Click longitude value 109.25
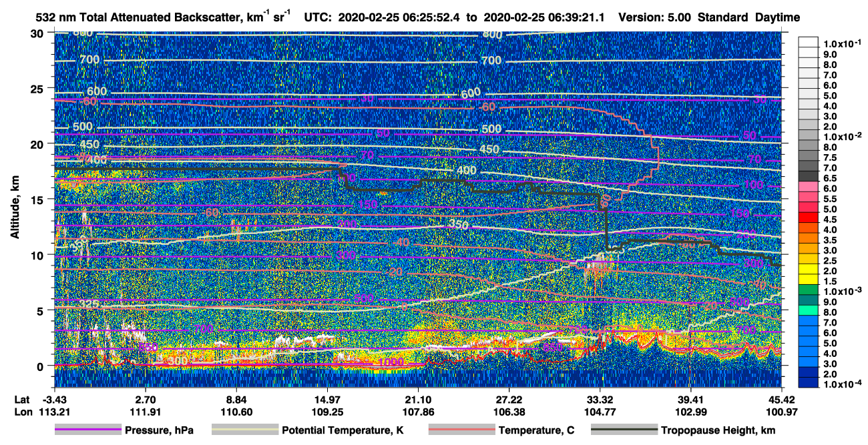Screen dimensions: 868x445 (327, 412)
